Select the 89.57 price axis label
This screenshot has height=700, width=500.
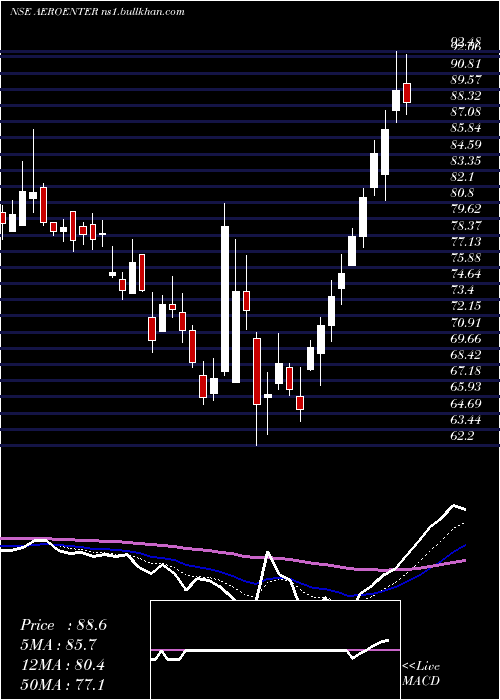pyautogui.click(x=466, y=79)
